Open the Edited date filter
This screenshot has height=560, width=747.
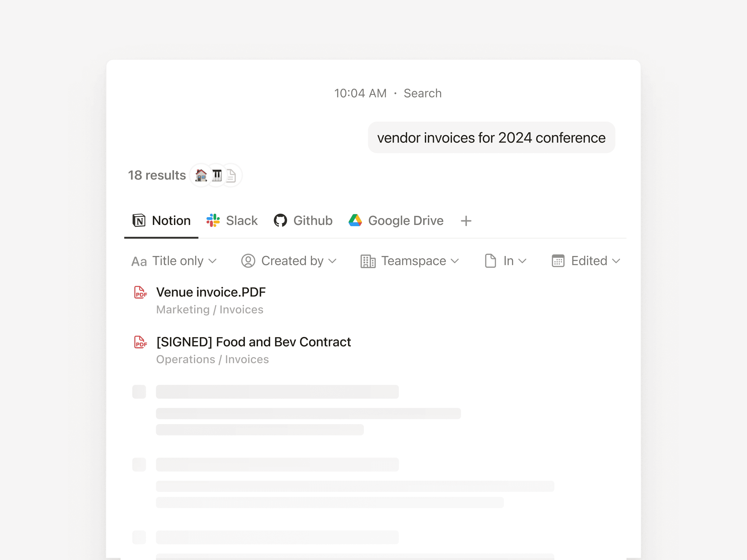click(586, 261)
